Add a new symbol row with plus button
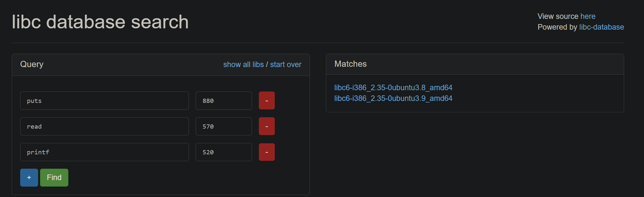 tap(29, 177)
